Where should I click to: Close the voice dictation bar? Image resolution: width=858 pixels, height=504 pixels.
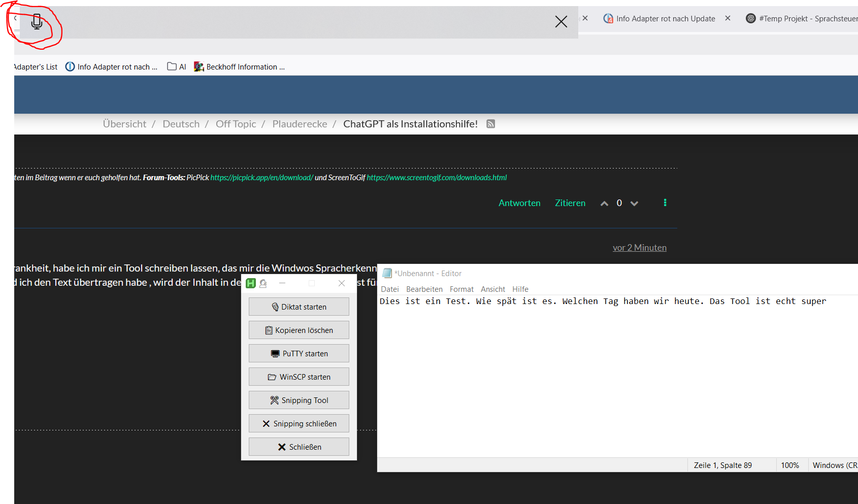coord(561,22)
